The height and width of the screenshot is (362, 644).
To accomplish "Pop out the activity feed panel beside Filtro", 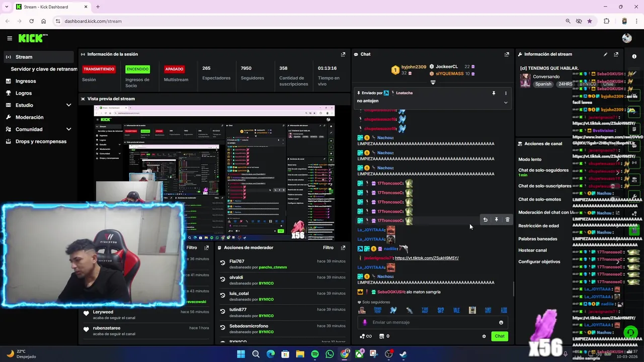I will click(206, 248).
